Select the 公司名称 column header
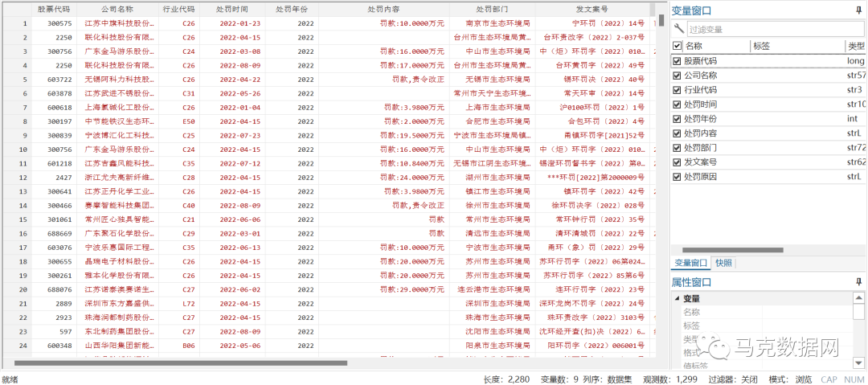This screenshot has height=385, width=868. pos(117,10)
